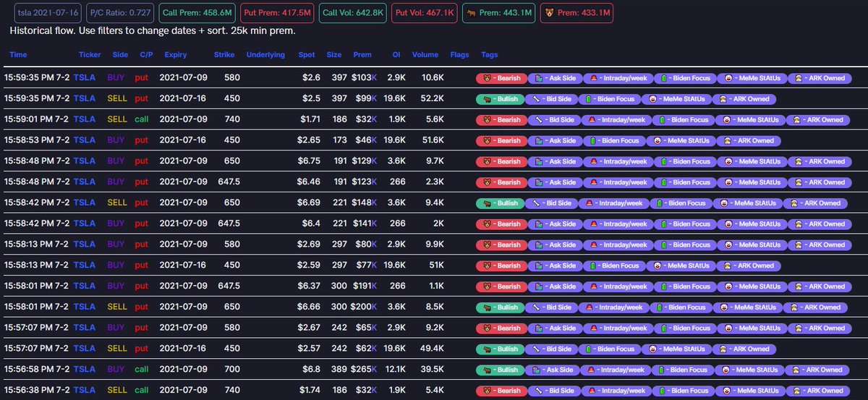Image resolution: width=868 pixels, height=400 pixels.
Task: Click strike 700 in the call row
Action: (x=231, y=369)
